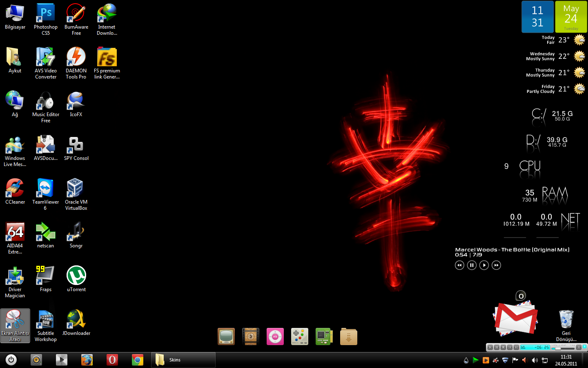Rewind to previous track in desktop widget

(x=459, y=265)
